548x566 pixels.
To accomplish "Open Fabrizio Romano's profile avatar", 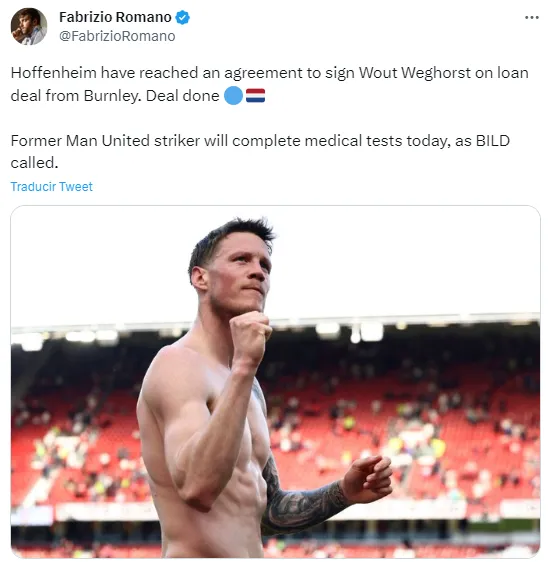I will coord(29,26).
